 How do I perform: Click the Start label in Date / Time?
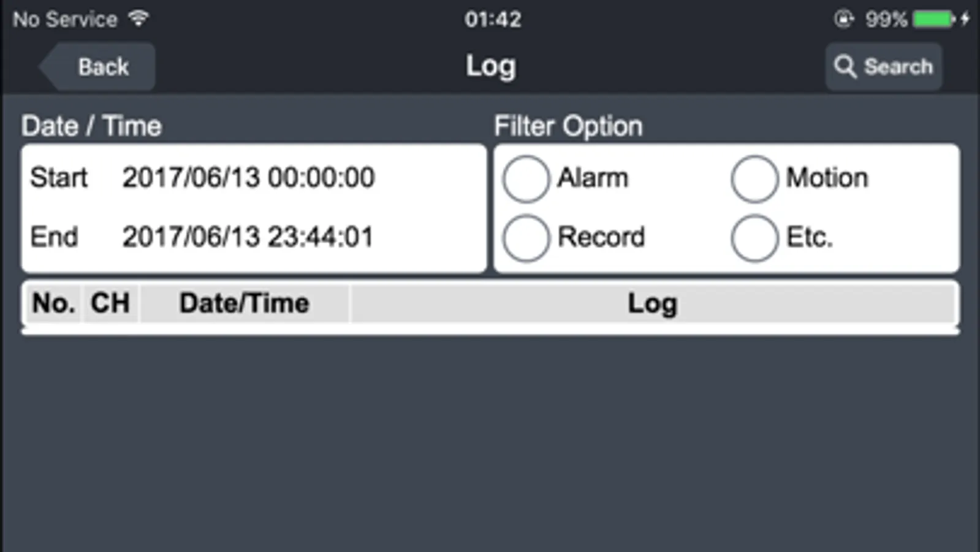(x=59, y=178)
